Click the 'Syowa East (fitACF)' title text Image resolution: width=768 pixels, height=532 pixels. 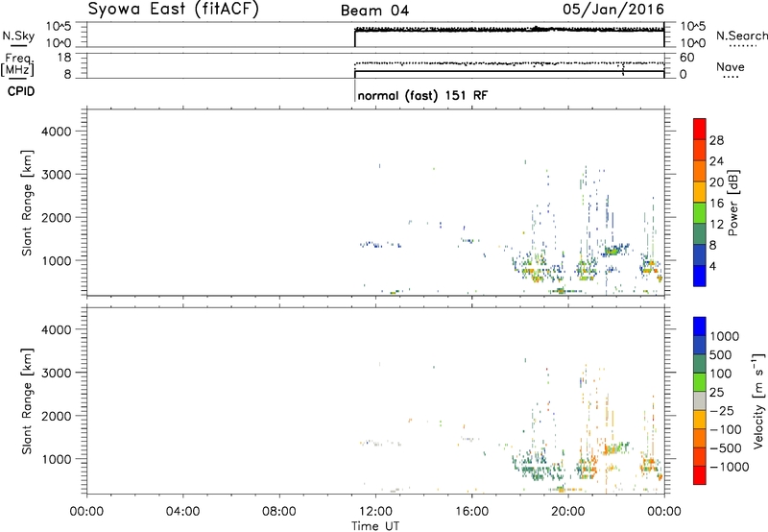173,10
